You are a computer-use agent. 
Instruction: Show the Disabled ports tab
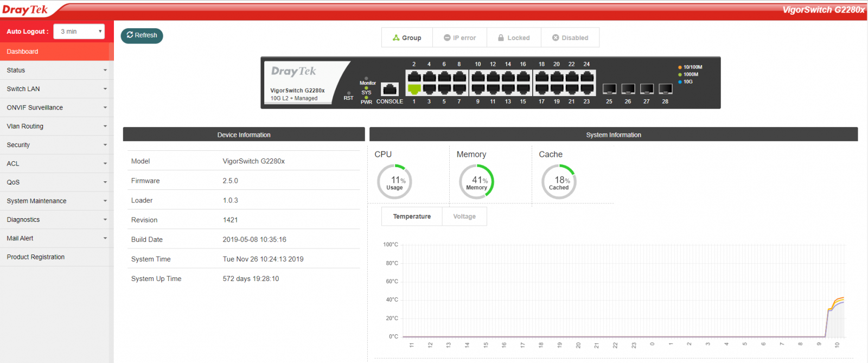[570, 37]
